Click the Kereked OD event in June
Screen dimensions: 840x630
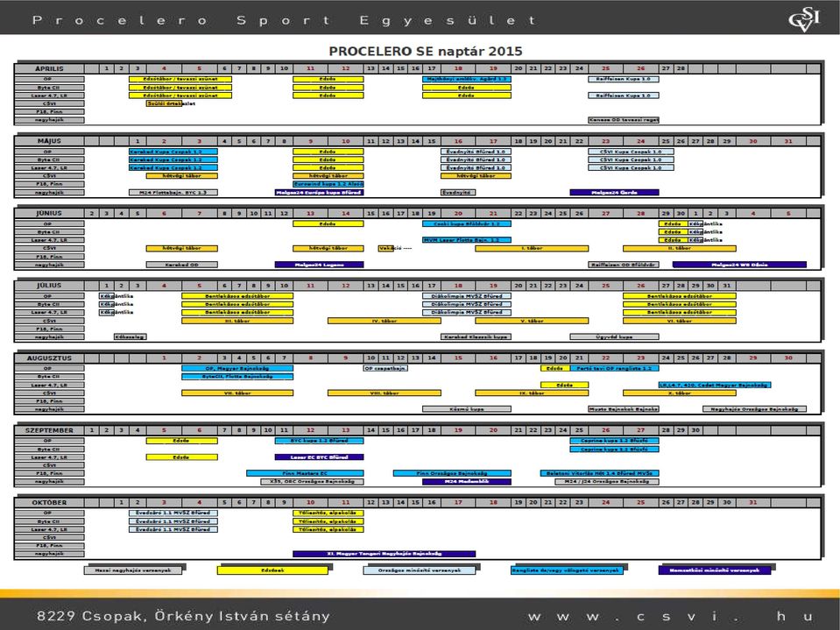click(x=181, y=265)
